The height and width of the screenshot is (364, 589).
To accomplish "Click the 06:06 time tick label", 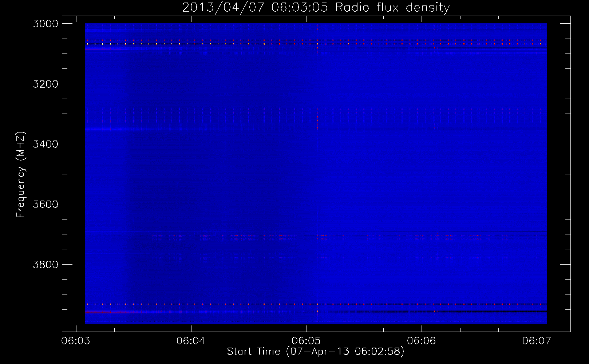I will 422,341.
